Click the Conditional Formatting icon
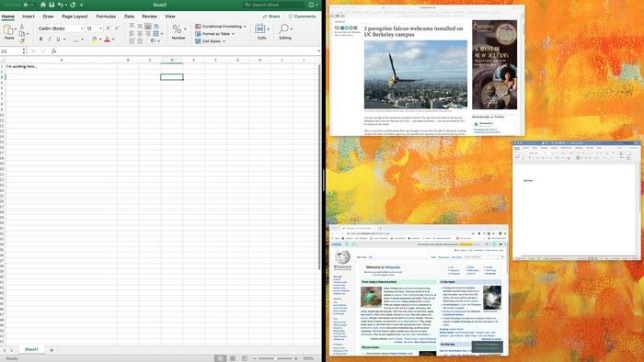 [x=198, y=27]
